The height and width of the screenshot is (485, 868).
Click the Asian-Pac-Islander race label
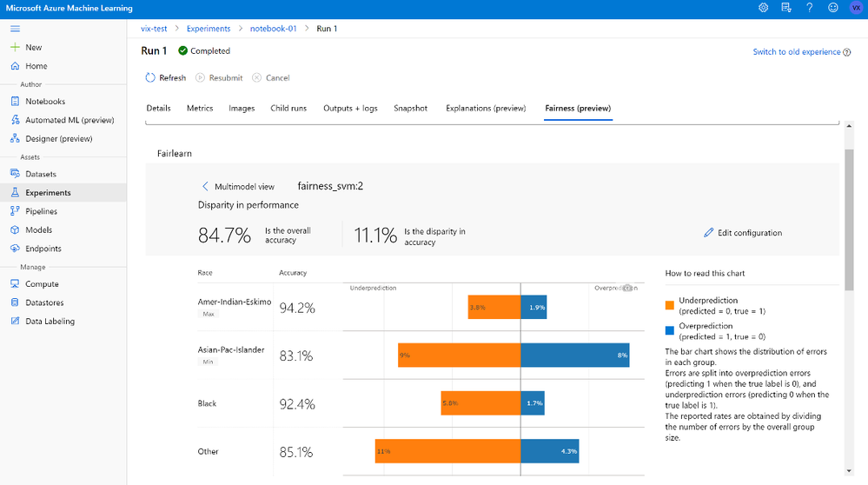(x=231, y=350)
